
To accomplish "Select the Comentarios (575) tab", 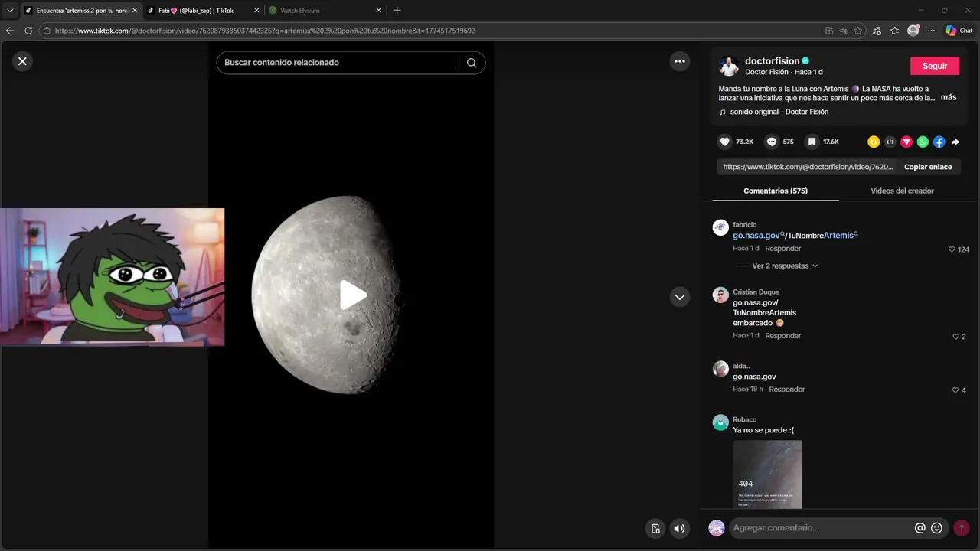I will (x=776, y=191).
